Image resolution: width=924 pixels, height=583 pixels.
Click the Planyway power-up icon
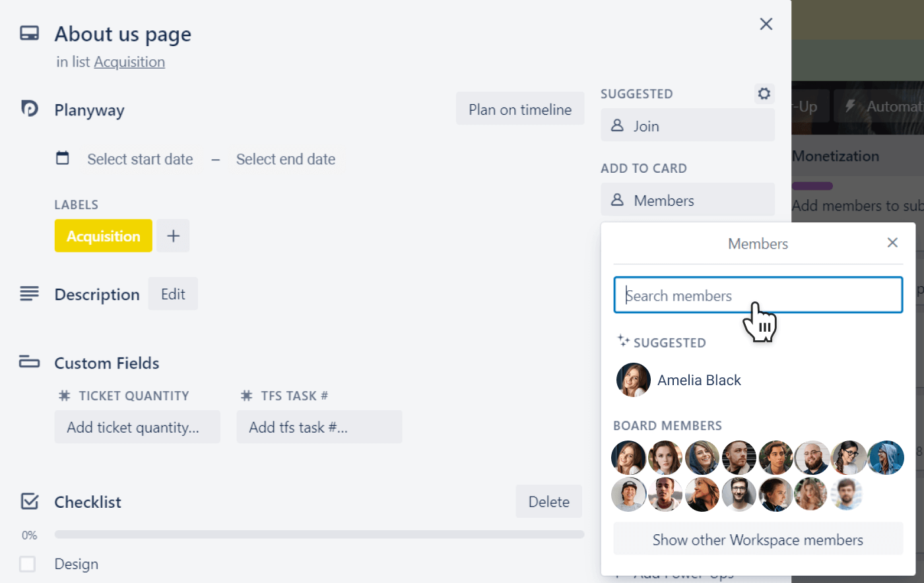pos(30,109)
